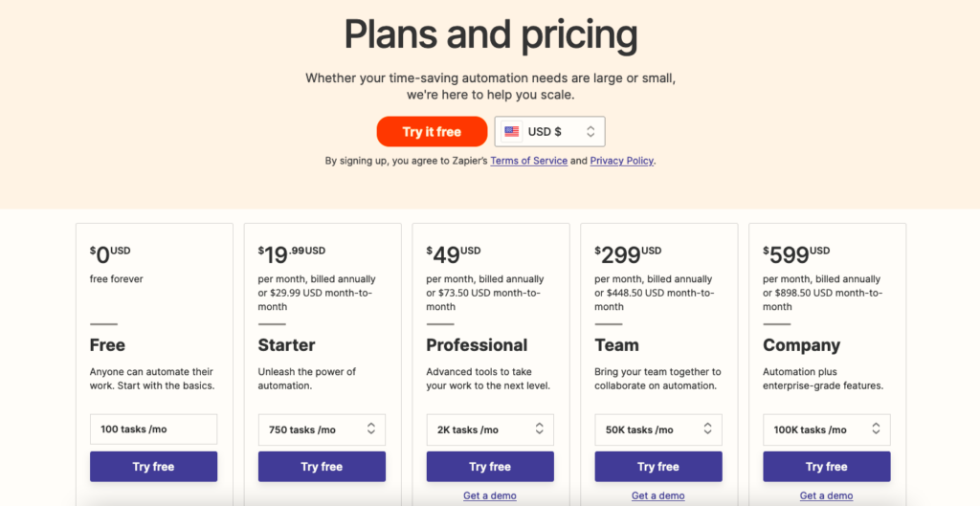Open Get a demo for Company plan
Screen dimensions: 980x506
coord(827,495)
